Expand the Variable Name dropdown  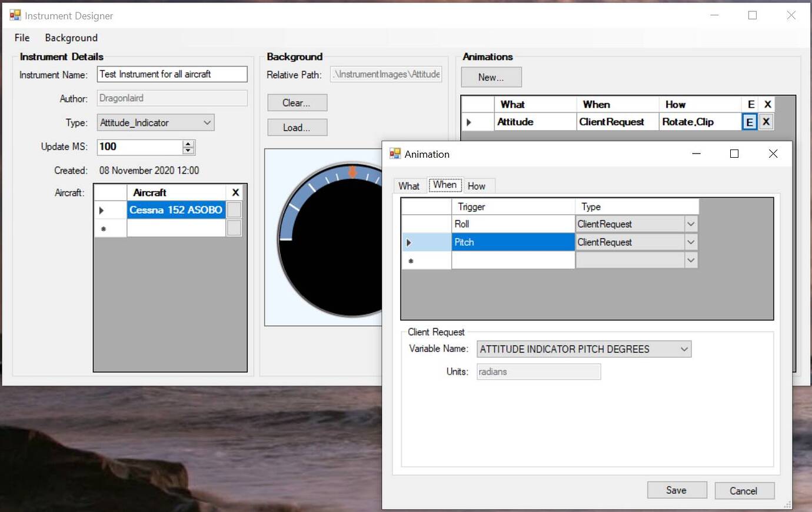click(x=684, y=349)
